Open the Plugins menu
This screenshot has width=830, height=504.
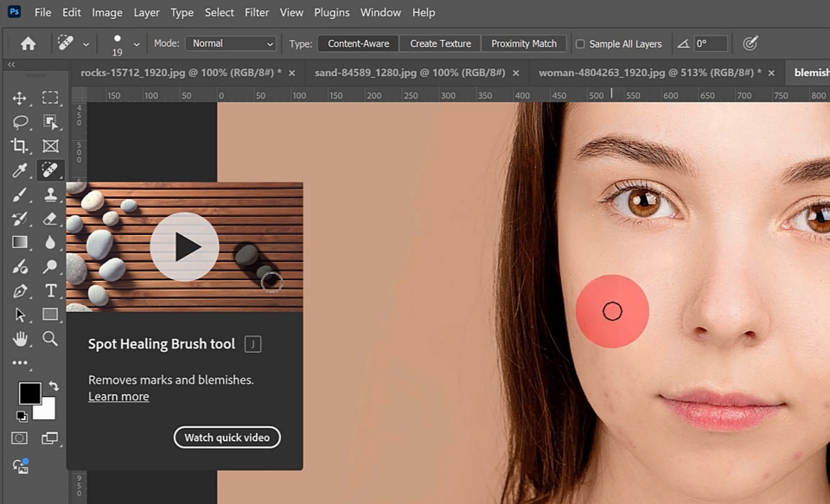332,12
